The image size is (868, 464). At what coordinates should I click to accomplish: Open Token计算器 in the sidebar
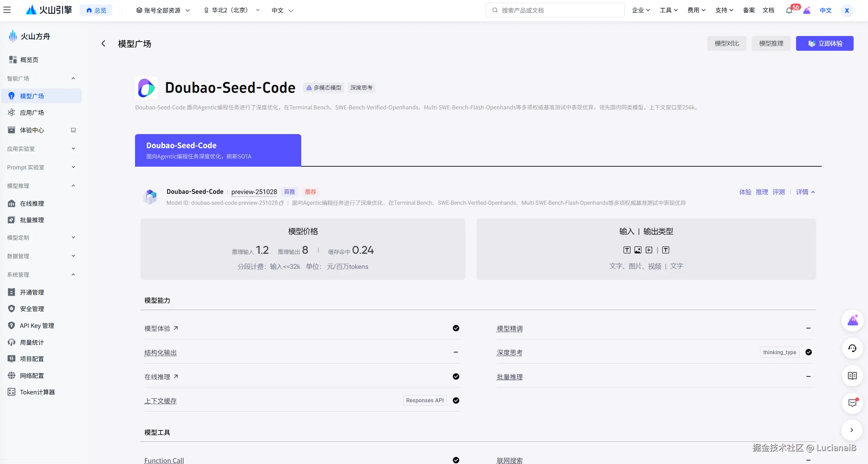[x=37, y=392]
